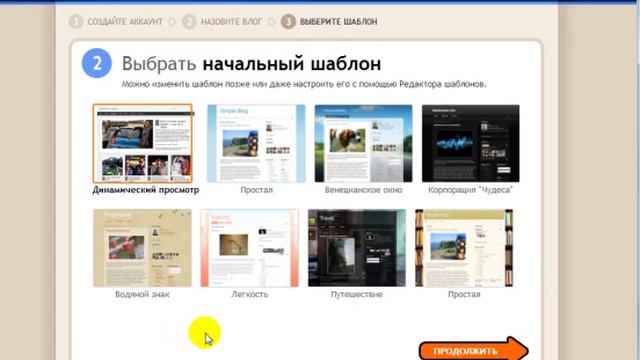
Task: Choose the Легкость template thumbnail
Action: [x=249, y=248]
